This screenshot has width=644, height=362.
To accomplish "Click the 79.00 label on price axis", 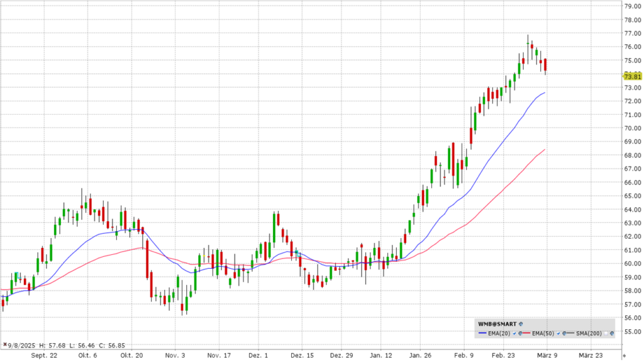I will click(x=632, y=6).
